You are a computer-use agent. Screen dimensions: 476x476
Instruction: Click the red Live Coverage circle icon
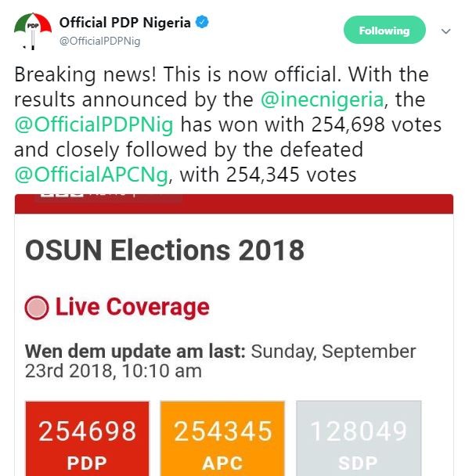[x=37, y=308]
